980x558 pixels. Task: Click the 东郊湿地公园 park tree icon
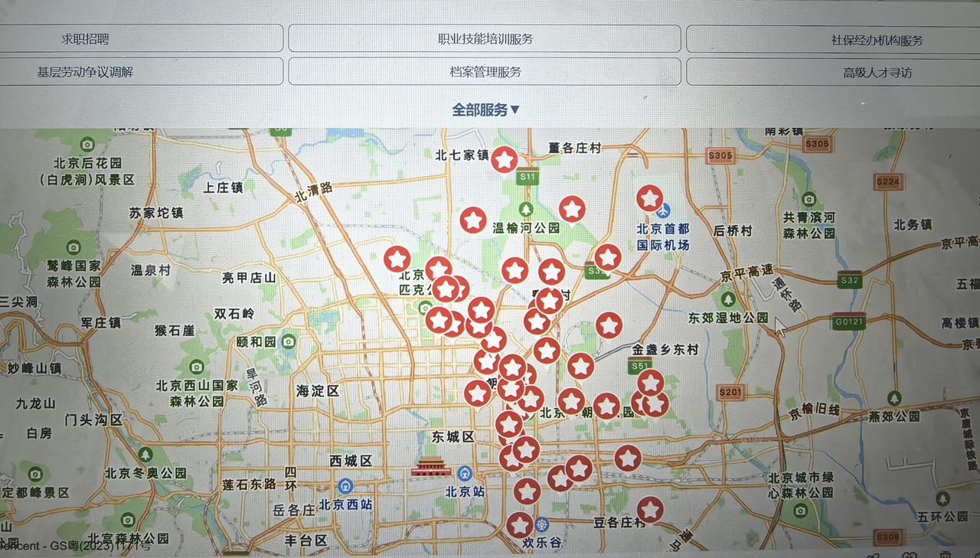(x=728, y=299)
